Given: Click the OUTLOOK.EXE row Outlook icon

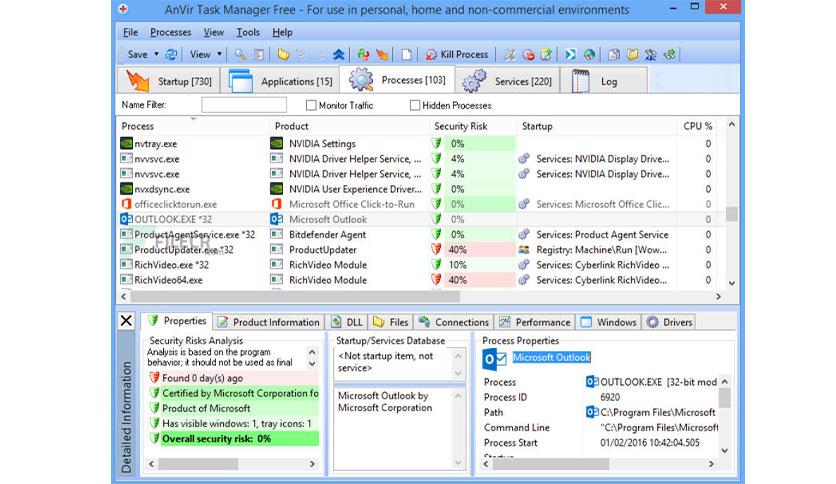Looking at the screenshot, I should pos(126,219).
